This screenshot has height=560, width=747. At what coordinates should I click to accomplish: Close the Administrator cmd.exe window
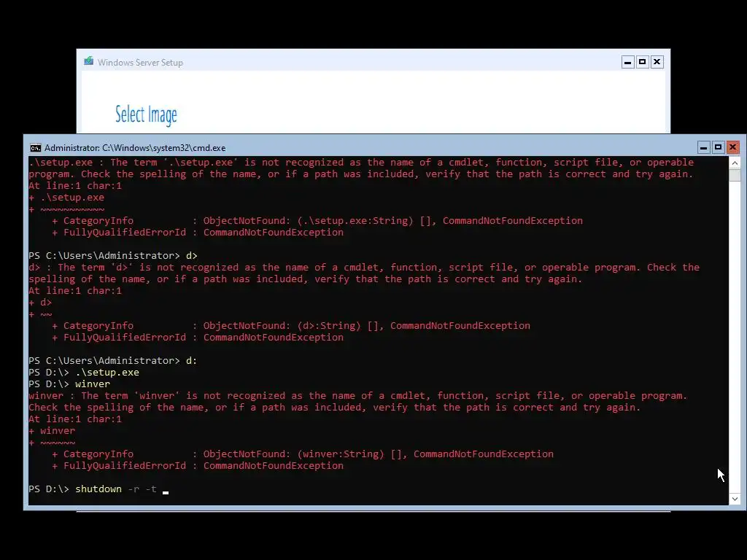pos(732,147)
